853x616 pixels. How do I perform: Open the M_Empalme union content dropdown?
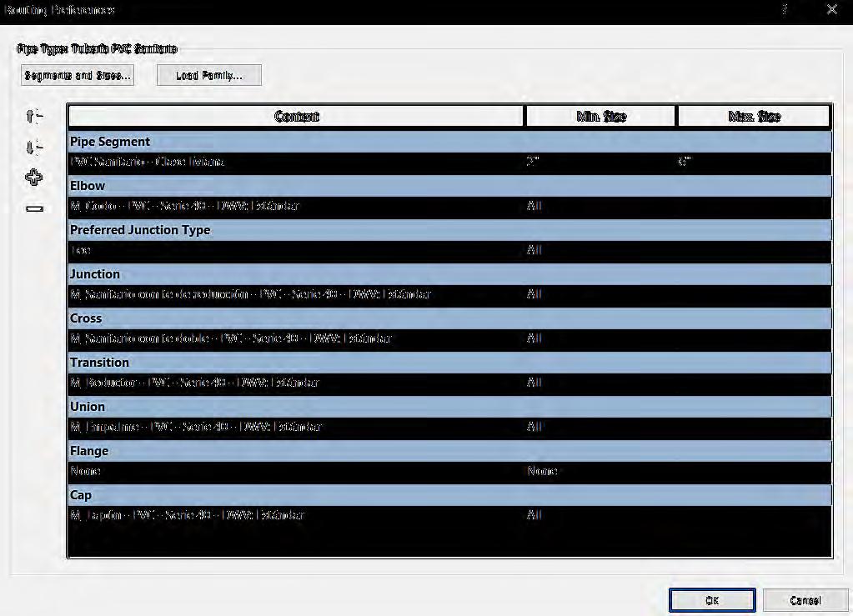coord(296,427)
